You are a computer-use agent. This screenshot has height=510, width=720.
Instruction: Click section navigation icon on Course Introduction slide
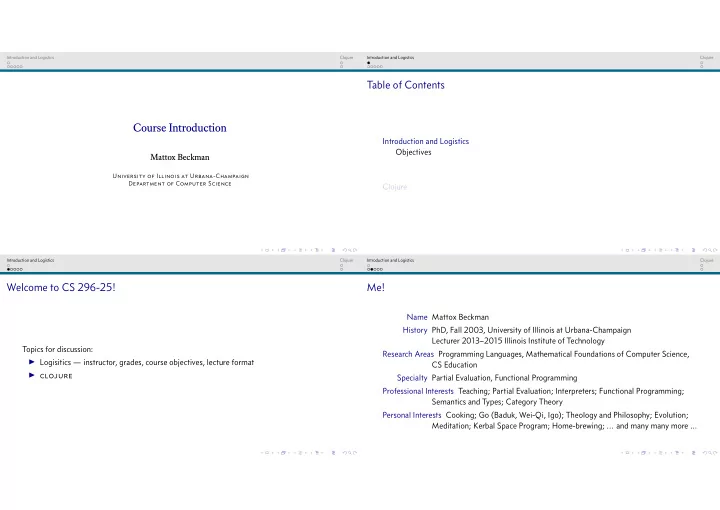pyautogui.click(x=317, y=250)
